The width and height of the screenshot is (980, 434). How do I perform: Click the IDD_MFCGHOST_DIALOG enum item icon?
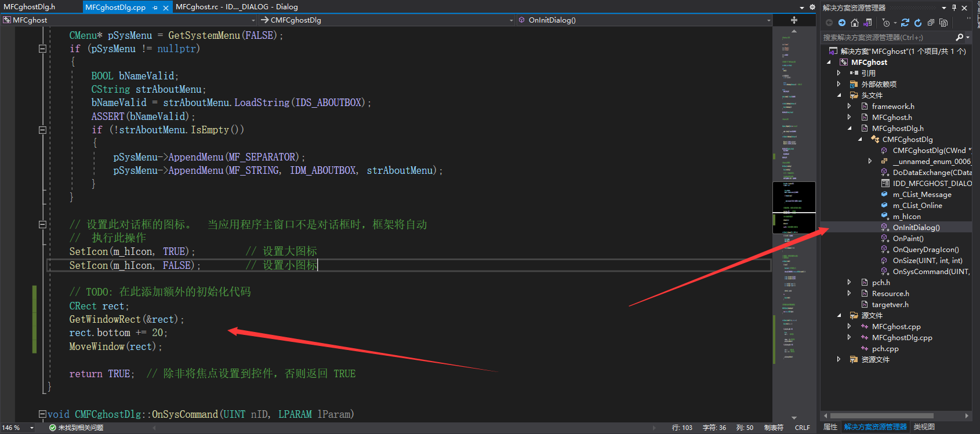point(885,184)
